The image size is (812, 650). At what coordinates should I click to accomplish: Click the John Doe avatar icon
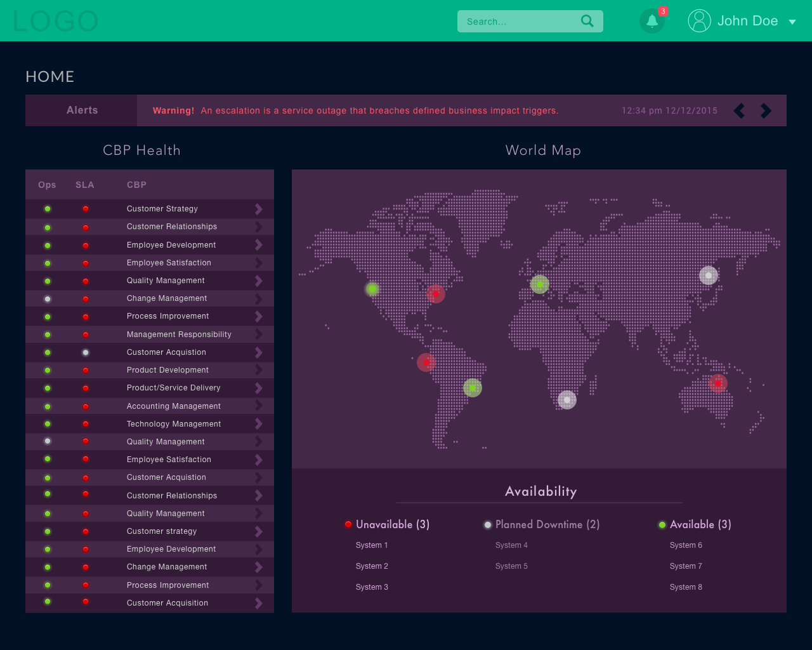699,21
